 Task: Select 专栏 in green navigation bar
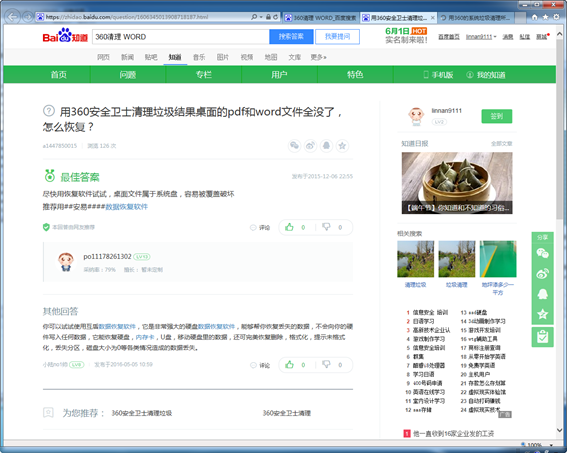(x=204, y=74)
